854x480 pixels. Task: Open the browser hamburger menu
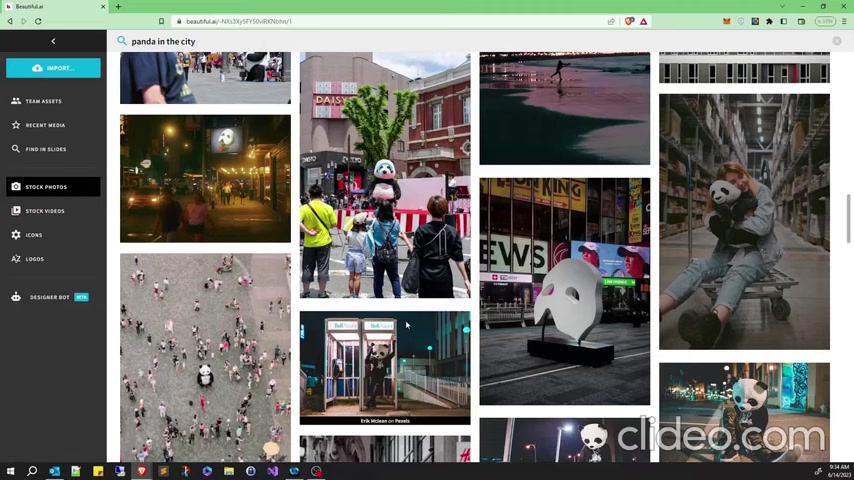click(844, 21)
